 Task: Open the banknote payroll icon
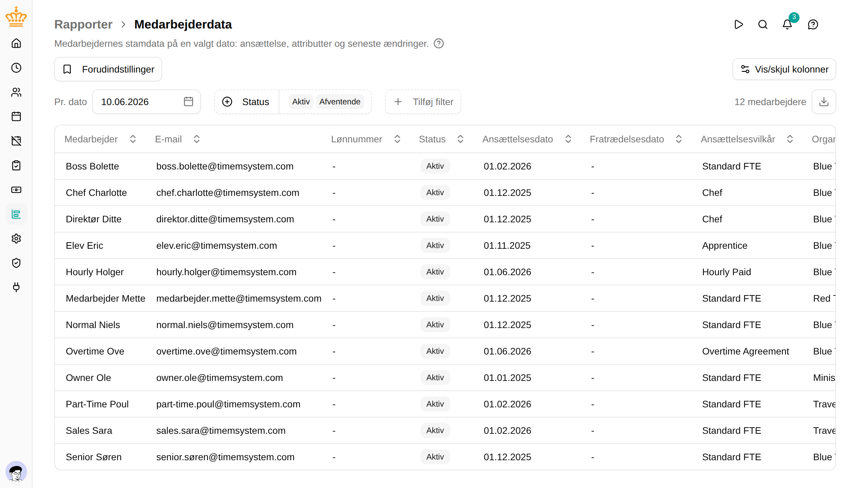tap(16, 190)
